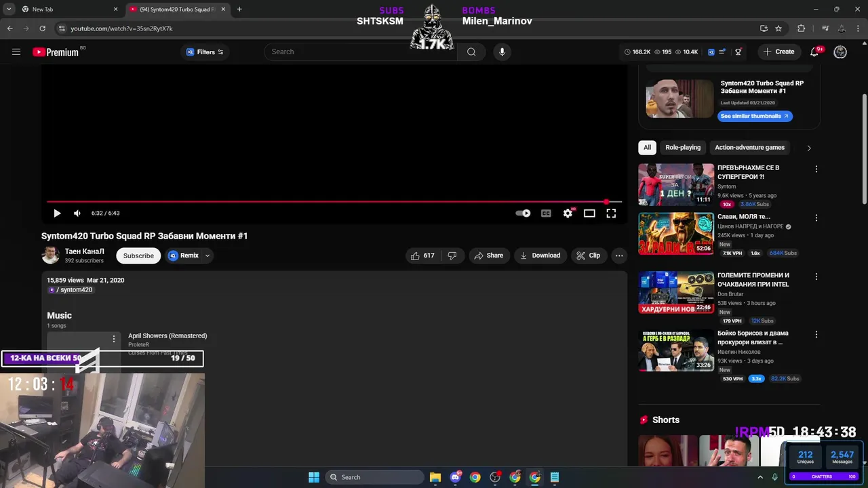Go to YouTube Premium home logo
The width and height of the screenshot is (868, 488).
click(56, 52)
